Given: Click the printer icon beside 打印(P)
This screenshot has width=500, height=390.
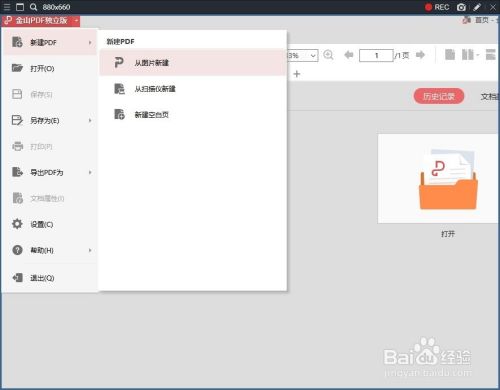Looking at the screenshot, I should point(17,146).
